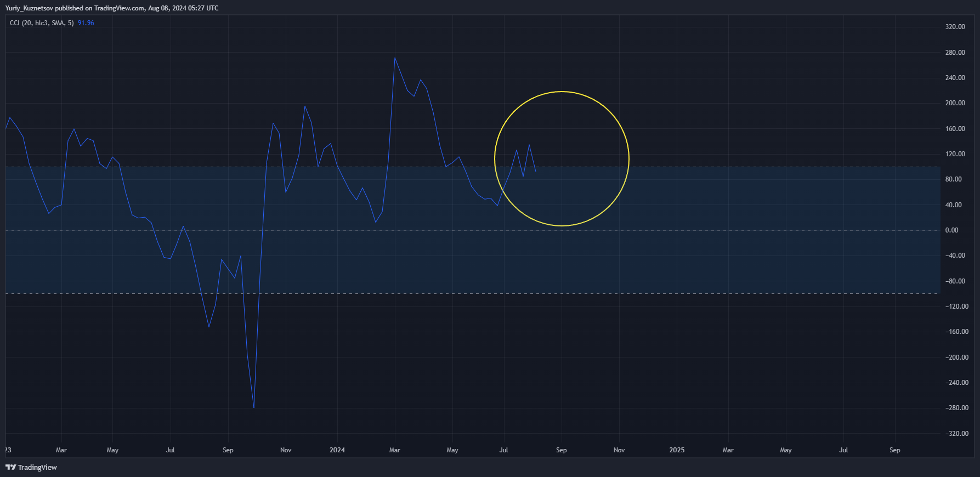Click the TradingView wordmark at bottom left
The width and height of the screenshot is (980, 477).
coord(37,468)
